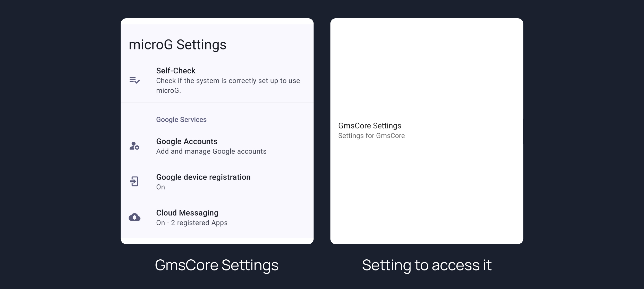
Task: Select Google device registration title
Action: click(x=203, y=177)
